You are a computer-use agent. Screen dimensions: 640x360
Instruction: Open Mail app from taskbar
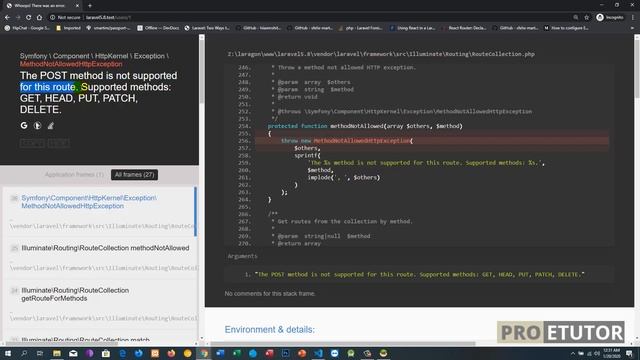[73, 353]
